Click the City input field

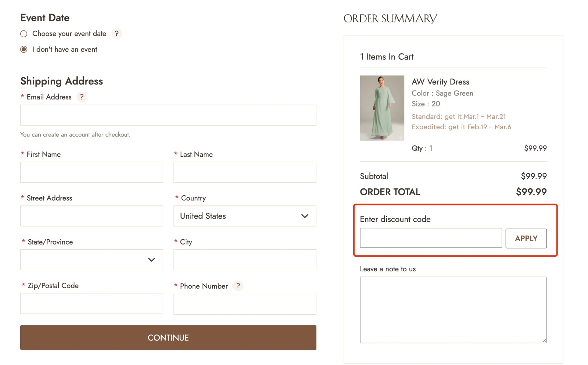coord(244,260)
